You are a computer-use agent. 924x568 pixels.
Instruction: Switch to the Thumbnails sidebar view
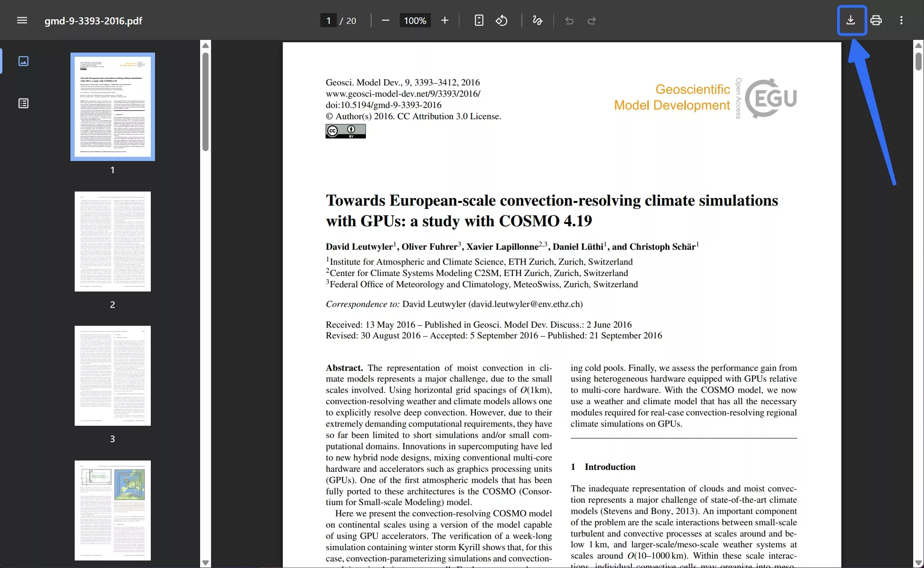[x=23, y=61]
